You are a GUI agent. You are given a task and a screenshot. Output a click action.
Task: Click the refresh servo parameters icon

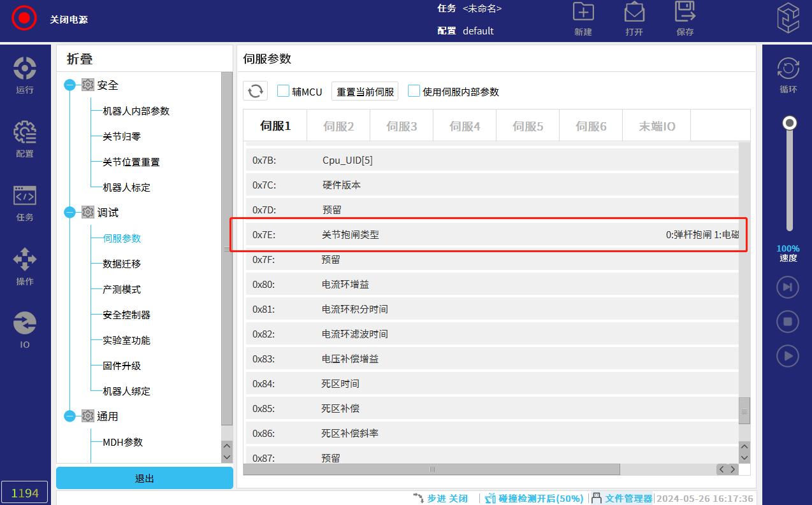(255, 91)
